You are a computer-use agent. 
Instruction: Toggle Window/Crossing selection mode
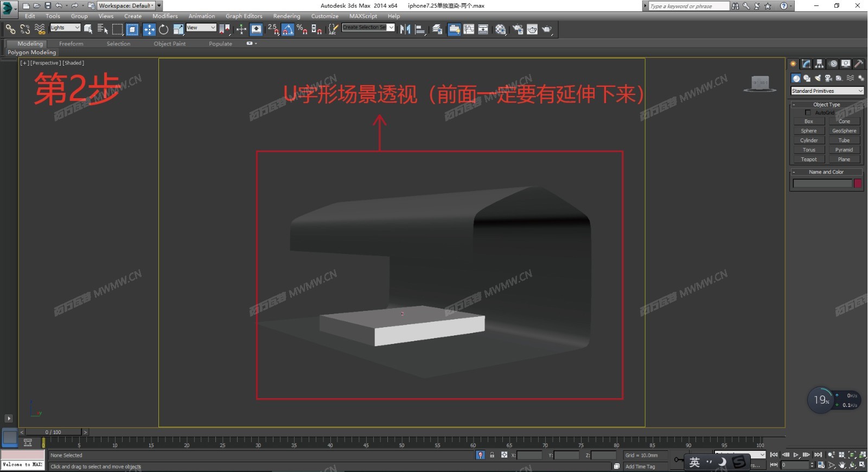pos(132,29)
